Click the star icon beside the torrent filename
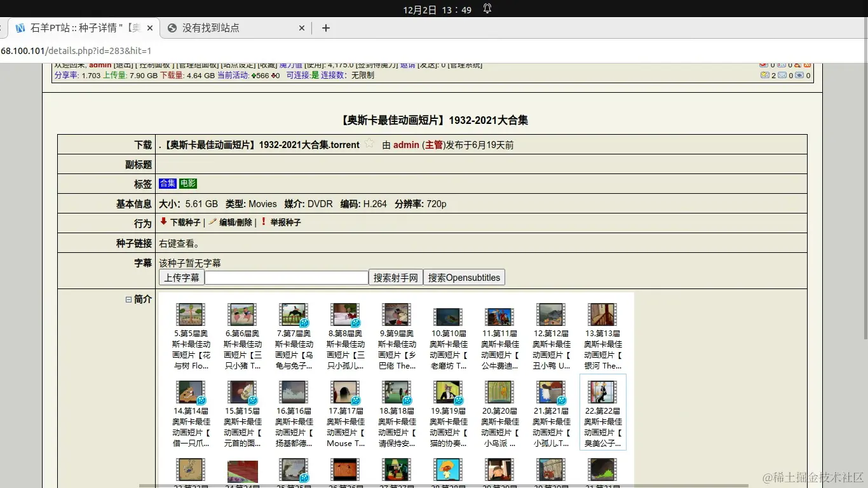This screenshot has width=868, height=488. (369, 144)
